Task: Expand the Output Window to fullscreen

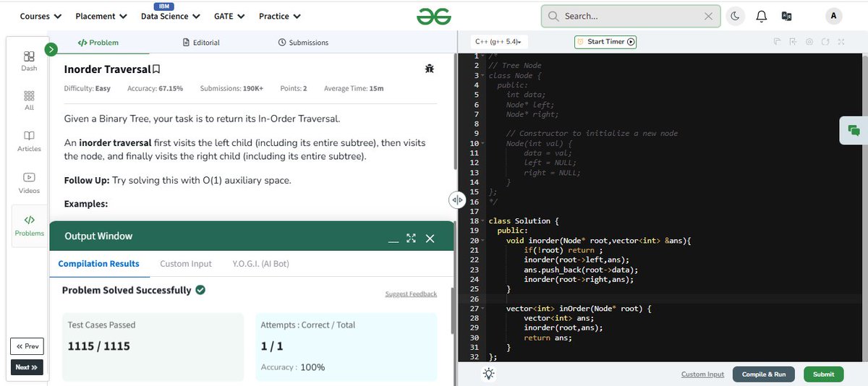Action: [411, 238]
